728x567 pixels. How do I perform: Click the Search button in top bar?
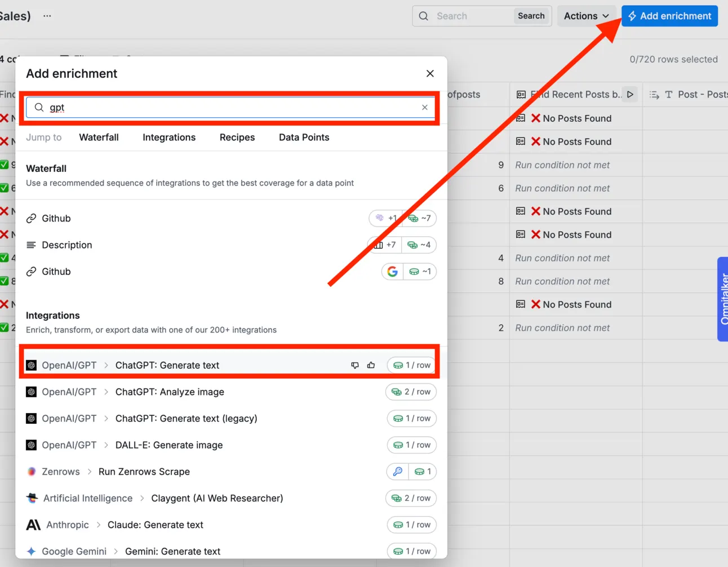pos(531,16)
